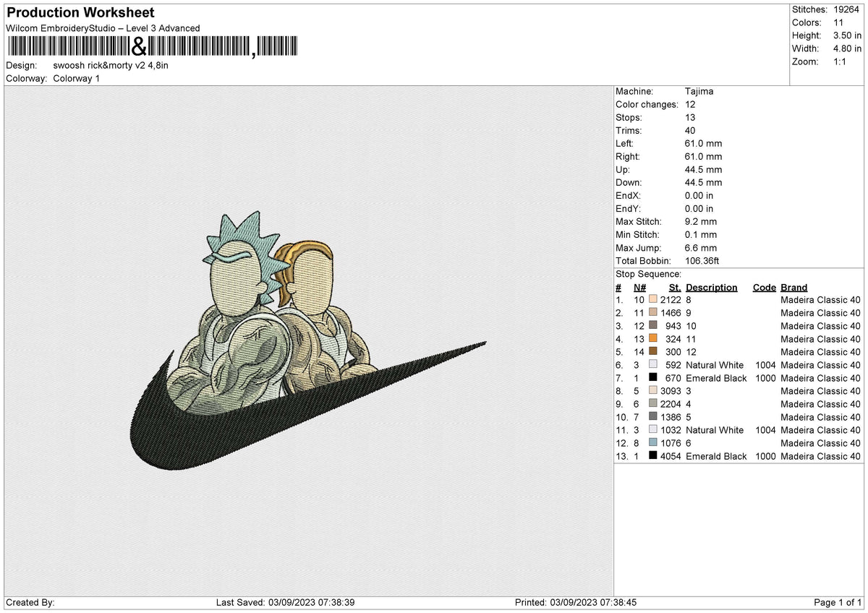The height and width of the screenshot is (613, 868).
Task: Click the 'St.' column header
Action: pyautogui.click(x=675, y=287)
